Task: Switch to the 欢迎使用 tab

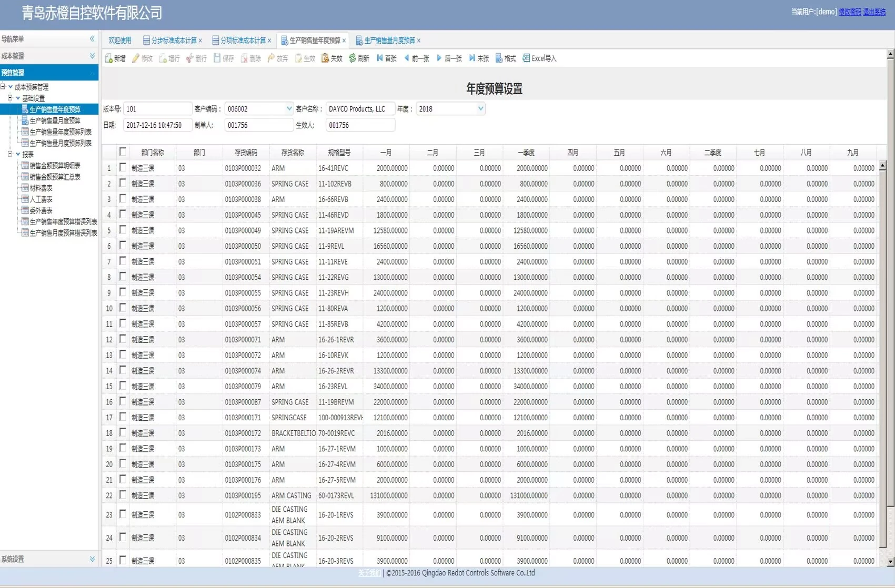Action: (x=120, y=40)
